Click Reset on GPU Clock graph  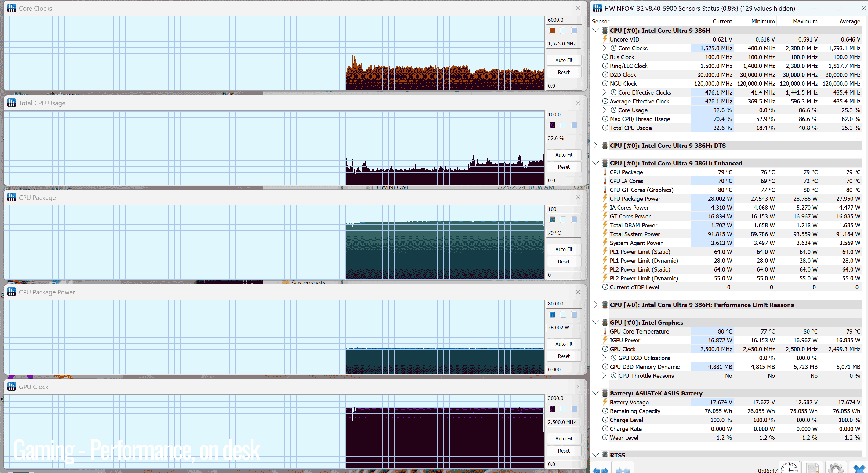click(x=564, y=450)
